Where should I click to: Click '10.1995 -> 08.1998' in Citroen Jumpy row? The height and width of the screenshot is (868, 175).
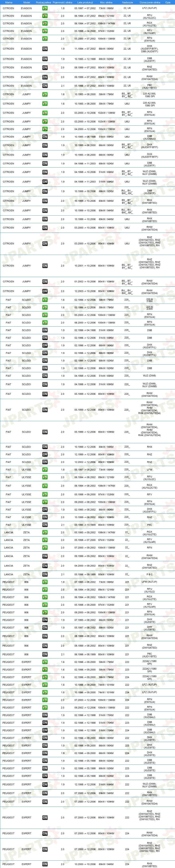85,137
